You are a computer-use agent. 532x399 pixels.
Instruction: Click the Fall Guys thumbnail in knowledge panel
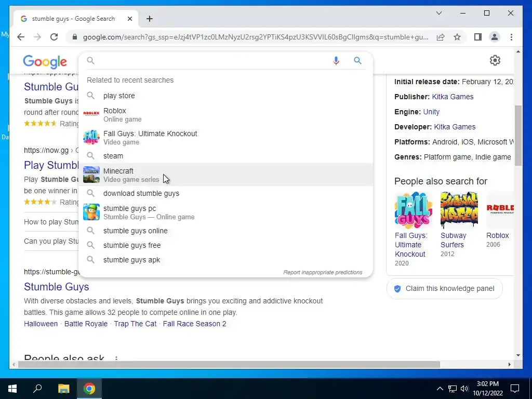pos(413,210)
